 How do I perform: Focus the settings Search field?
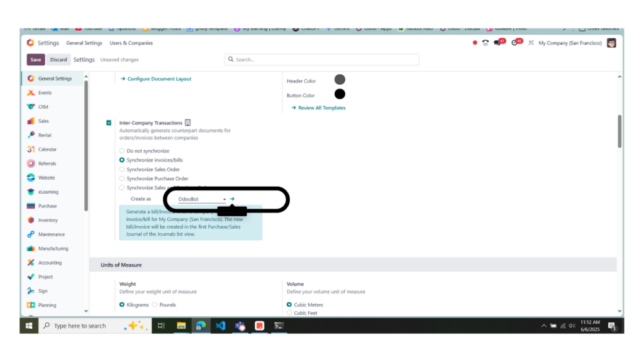(321, 60)
